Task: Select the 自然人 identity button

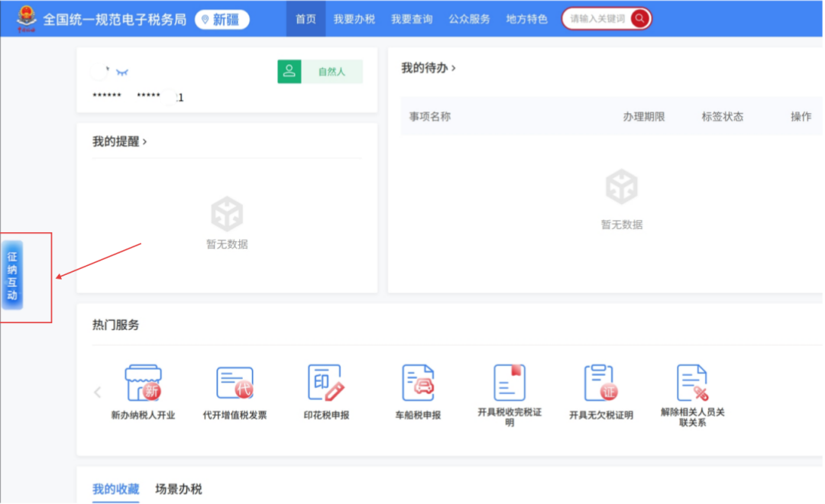Action: (x=332, y=72)
